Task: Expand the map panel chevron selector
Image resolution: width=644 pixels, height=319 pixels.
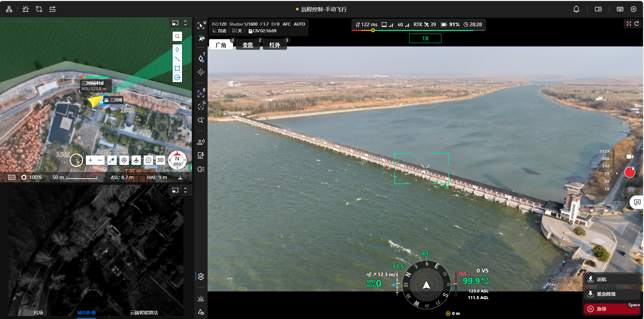Action: coord(185,23)
